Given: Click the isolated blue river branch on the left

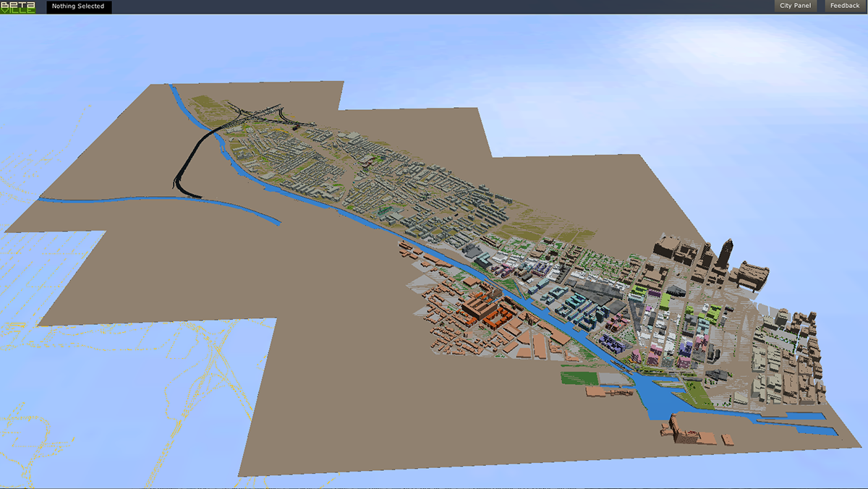Looking at the screenshot, I should click(x=159, y=203).
